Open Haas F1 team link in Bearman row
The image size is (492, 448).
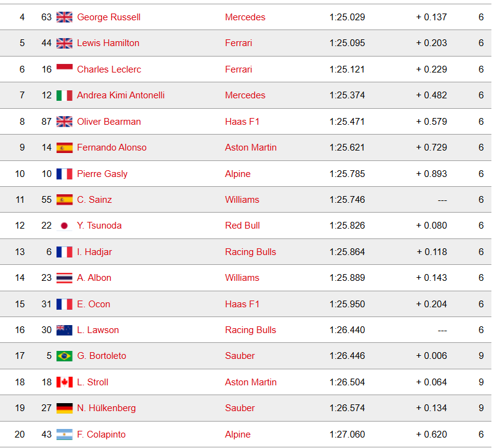tap(242, 122)
